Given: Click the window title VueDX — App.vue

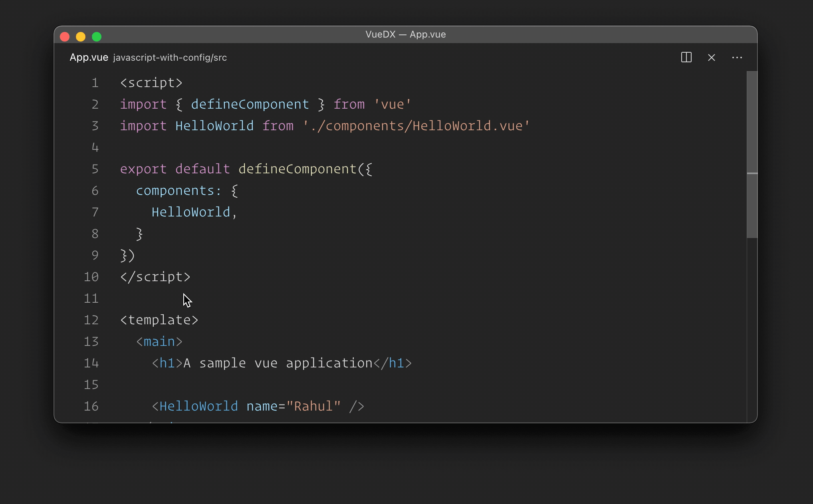Looking at the screenshot, I should click(405, 34).
